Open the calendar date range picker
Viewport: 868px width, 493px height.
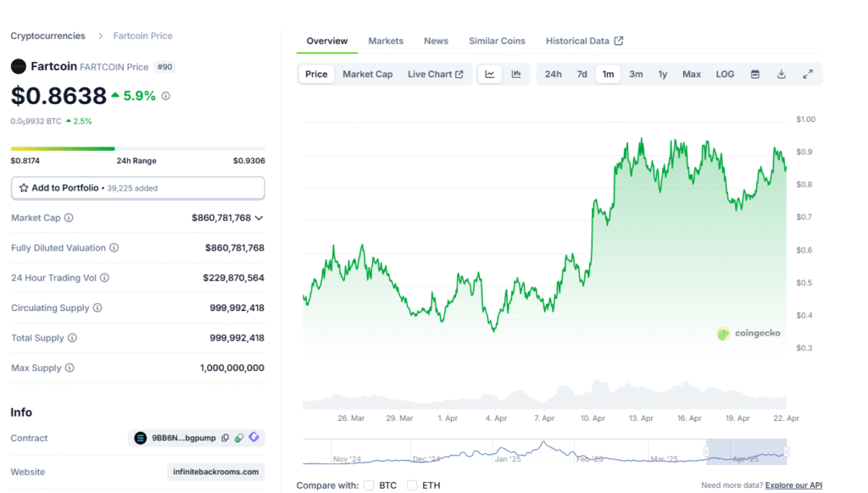(755, 75)
